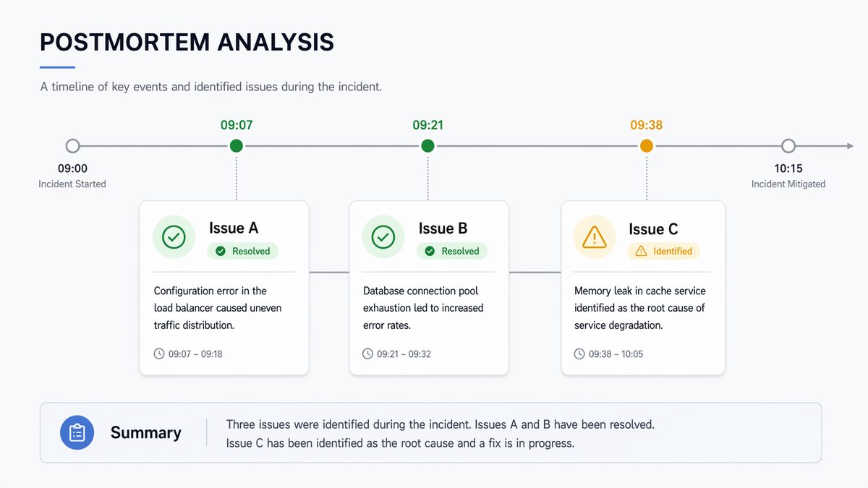Click the Identified badge under Issue C
The height and width of the screenshot is (488, 868).
click(663, 251)
